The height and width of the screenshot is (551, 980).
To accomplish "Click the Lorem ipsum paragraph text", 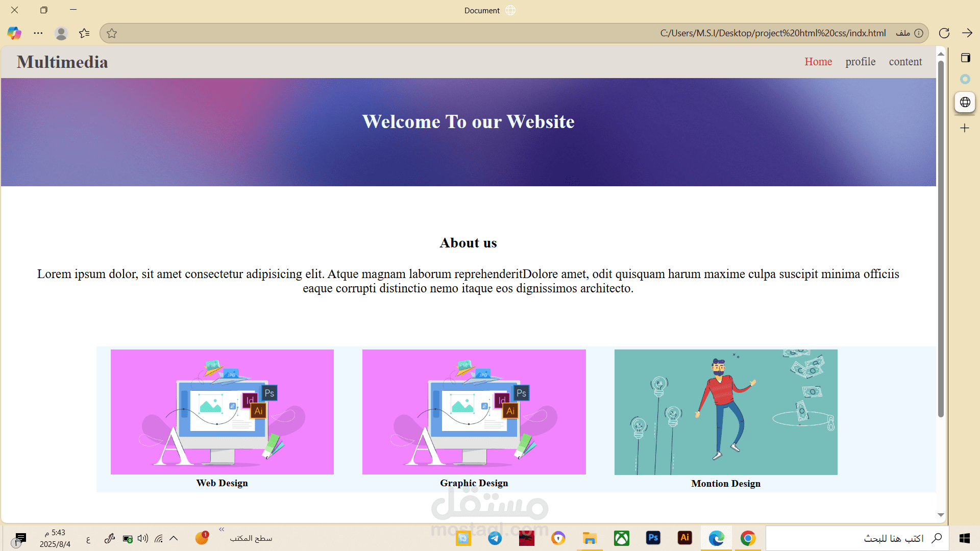I will coord(468,281).
